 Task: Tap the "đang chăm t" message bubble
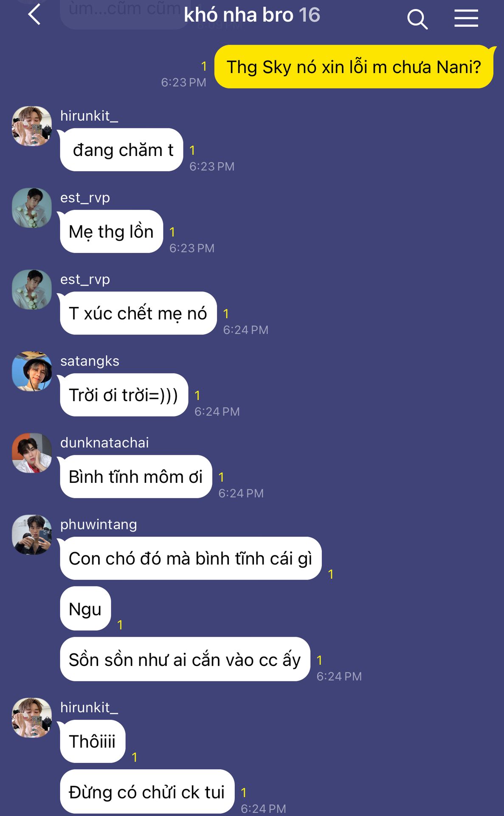pos(121,150)
